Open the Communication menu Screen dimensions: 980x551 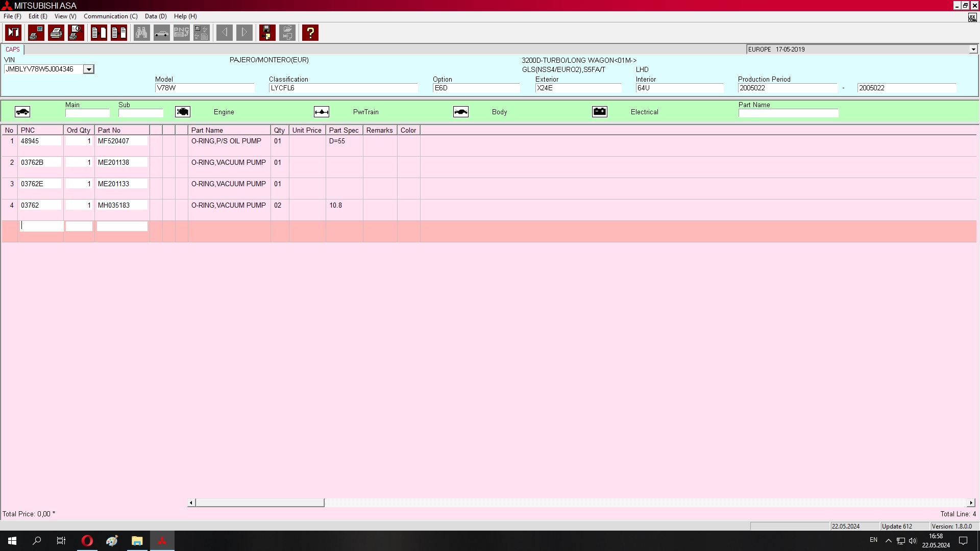(111, 16)
